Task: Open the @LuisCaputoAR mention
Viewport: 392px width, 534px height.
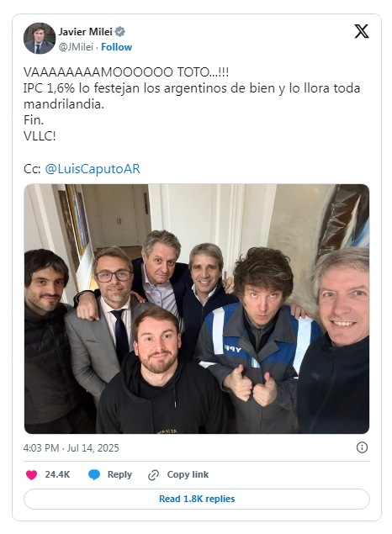Action: 93,169
